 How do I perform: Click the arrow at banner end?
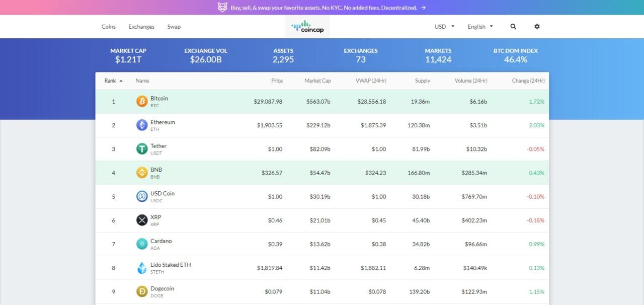(424, 8)
